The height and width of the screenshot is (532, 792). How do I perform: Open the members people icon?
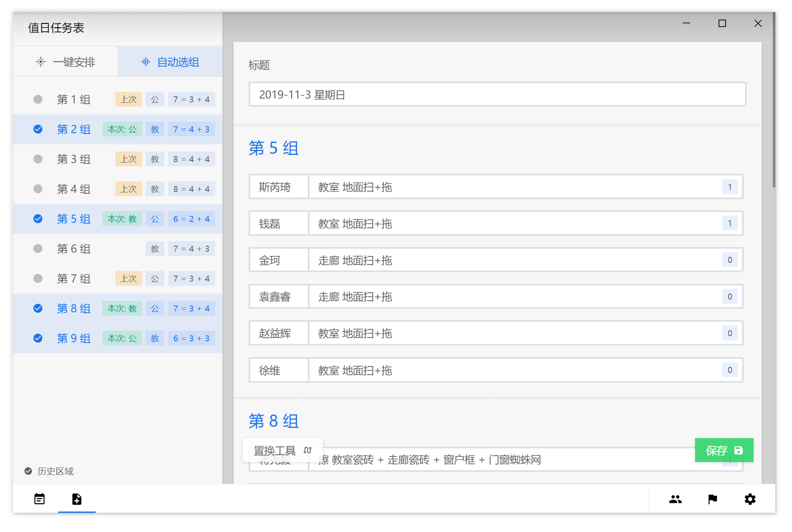coord(675,499)
